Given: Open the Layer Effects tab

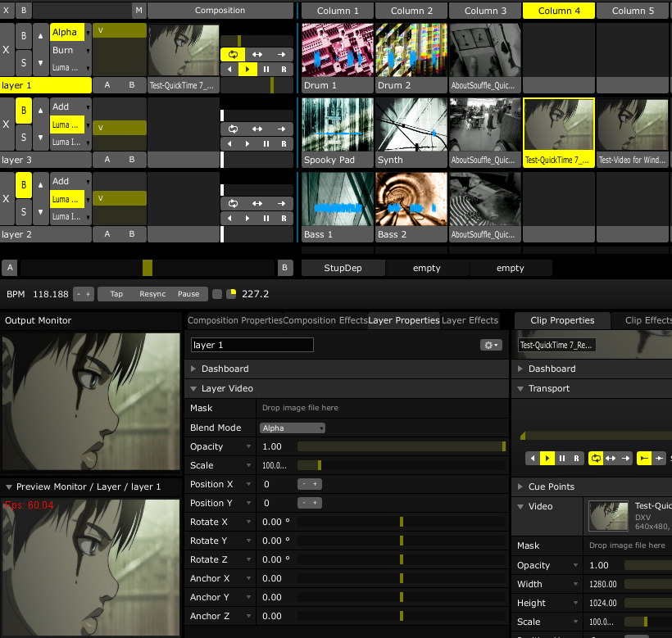Looking at the screenshot, I should click(470, 320).
